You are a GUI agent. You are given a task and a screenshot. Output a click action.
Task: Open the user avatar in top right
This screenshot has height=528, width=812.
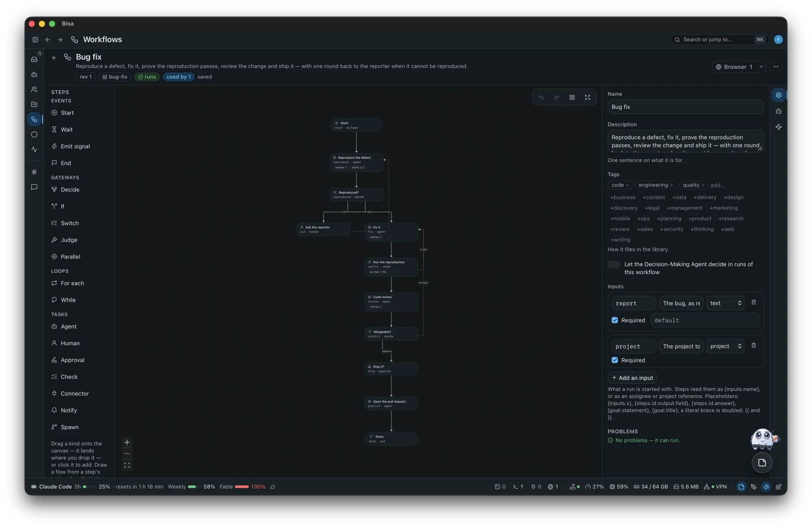(778, 39)
